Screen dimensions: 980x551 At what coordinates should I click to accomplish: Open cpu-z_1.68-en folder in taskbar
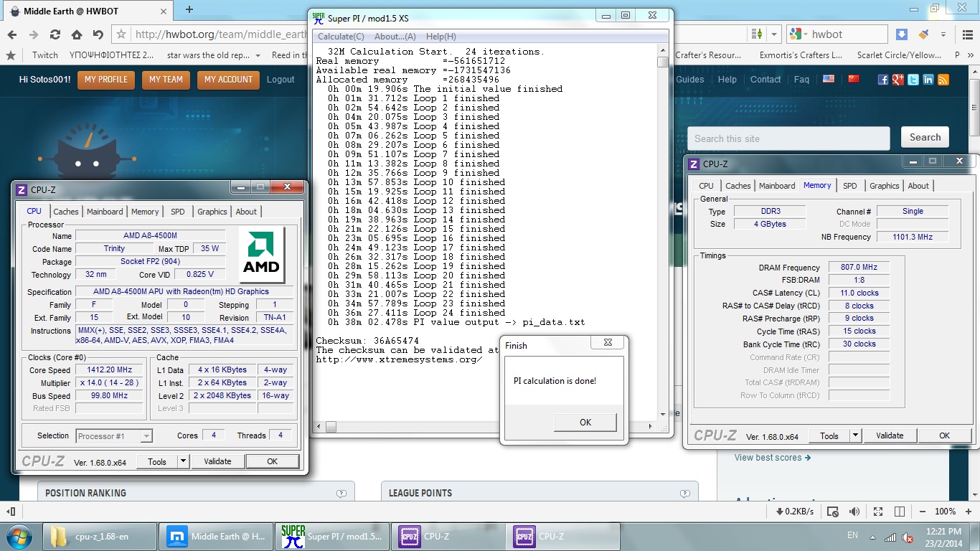pyautogui.click(x=100, y=536)
